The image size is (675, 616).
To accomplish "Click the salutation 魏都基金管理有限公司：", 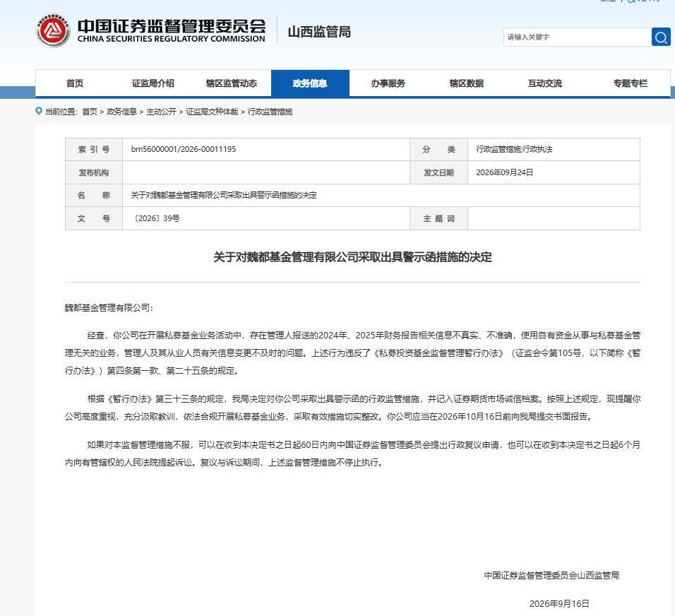I will coord(109,307).
